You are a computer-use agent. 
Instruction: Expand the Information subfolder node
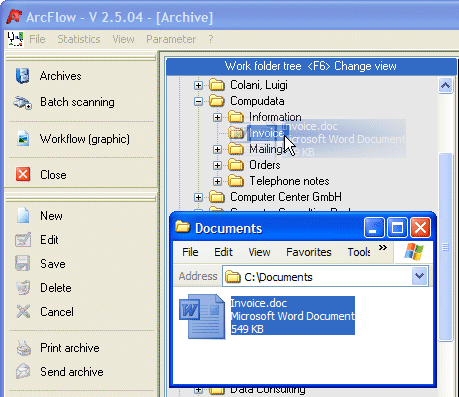tap(217, 117)
